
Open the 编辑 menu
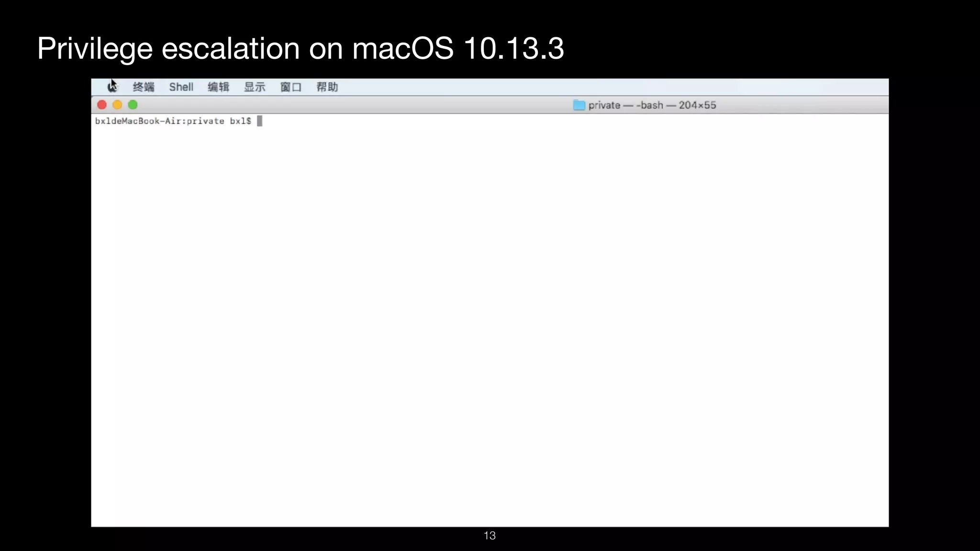point(218,87)
